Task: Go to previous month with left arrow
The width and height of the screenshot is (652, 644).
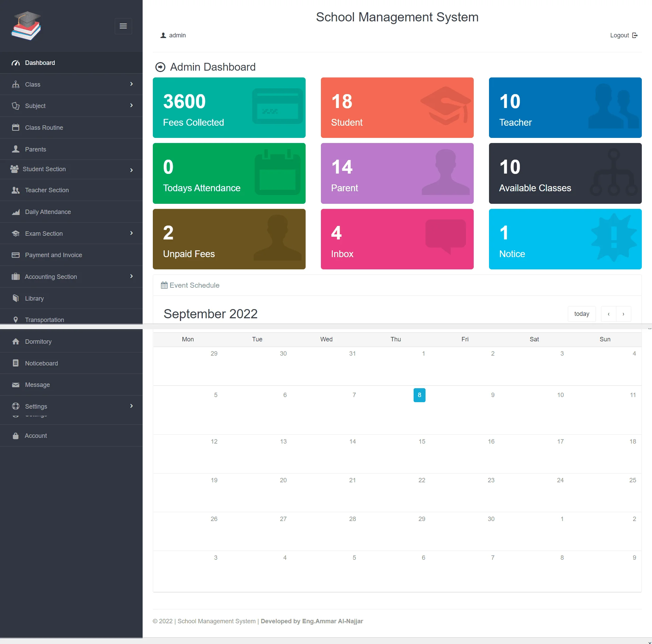Action: 609,314
